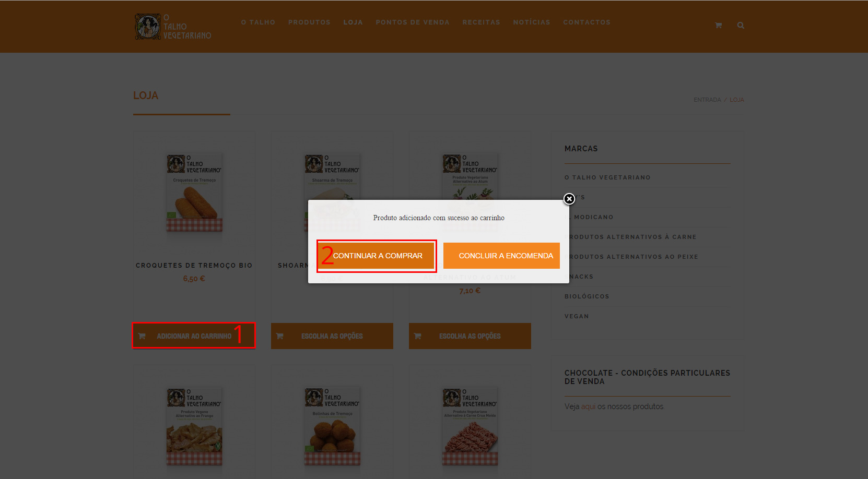Click the 6,50 € price text
Image resolution: width=868 pixels, height=479 pixels.
(x=194, y=279)
